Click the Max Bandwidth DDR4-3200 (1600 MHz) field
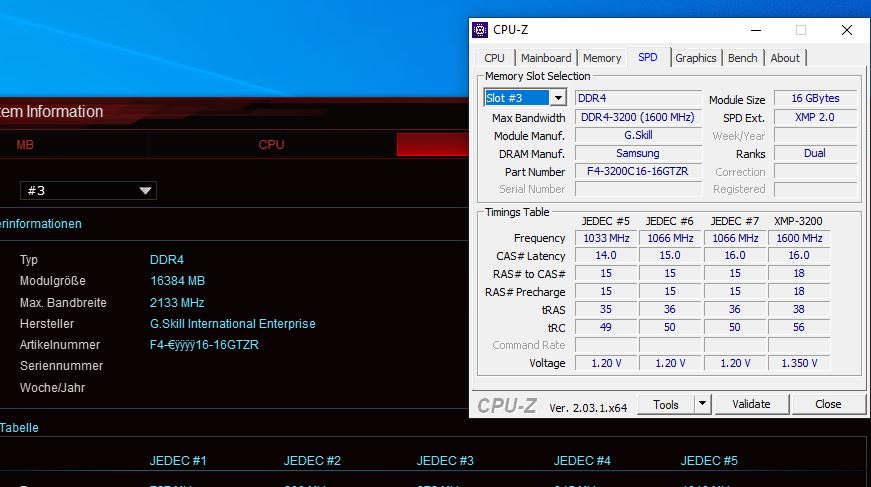 (638, 117)
